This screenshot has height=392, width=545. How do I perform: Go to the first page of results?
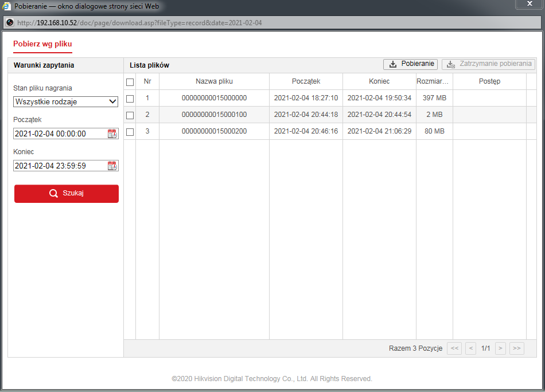454,348
